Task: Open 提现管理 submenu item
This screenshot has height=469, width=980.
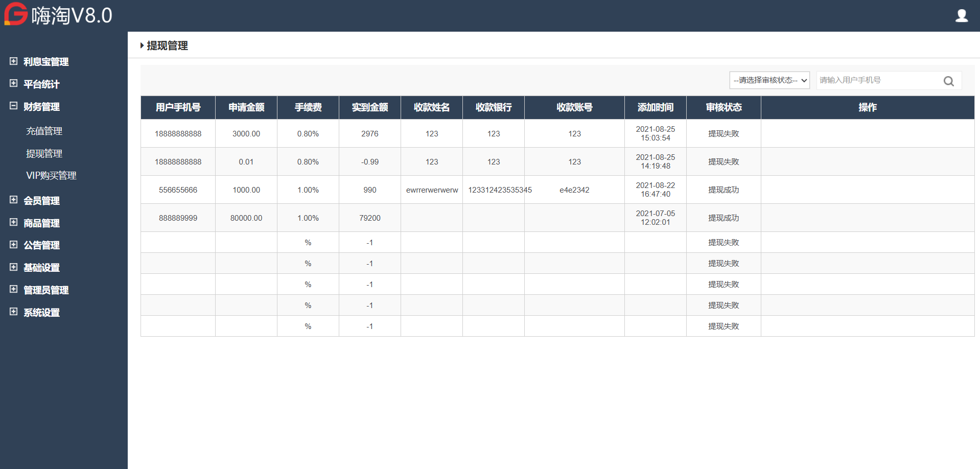Action: point(44,153)
